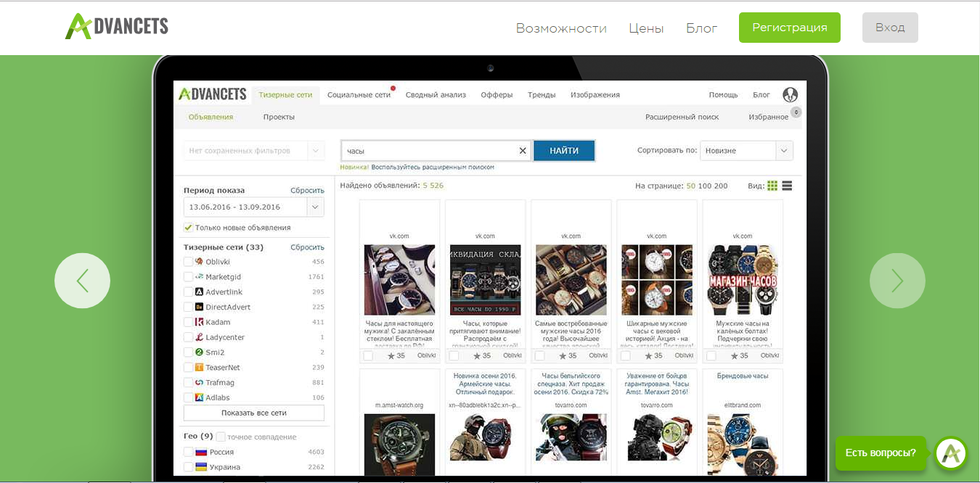
Task: Click the TeaserNet network icon
Action: (x=199, y=368)
